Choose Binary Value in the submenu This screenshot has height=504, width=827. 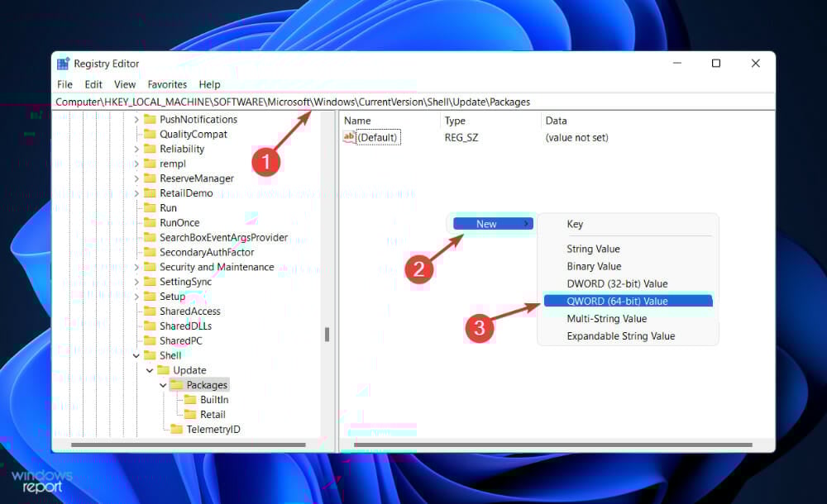point(594,266)
